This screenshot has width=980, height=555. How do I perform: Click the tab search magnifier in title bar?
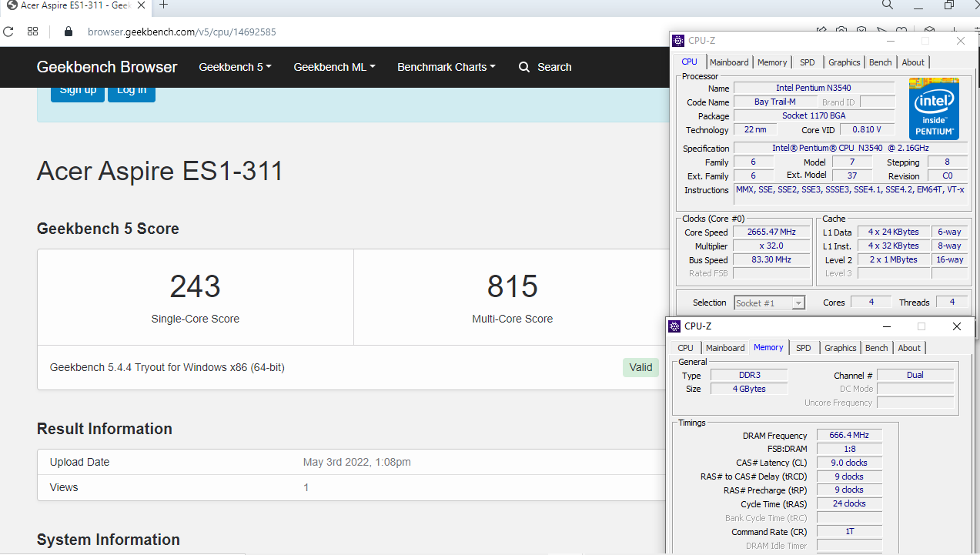[x=888, y=5]
